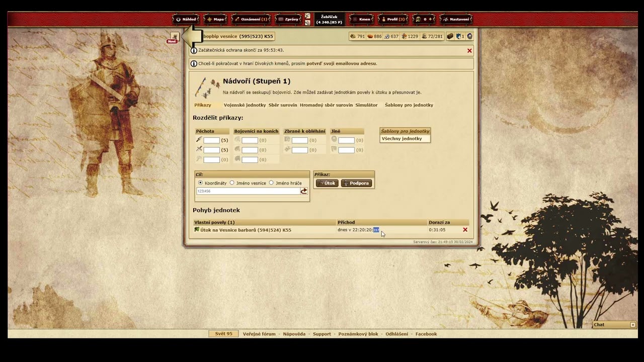Click the target arrow button beside coordinates field
Screen dimensions: 644x362
(304, 191)
